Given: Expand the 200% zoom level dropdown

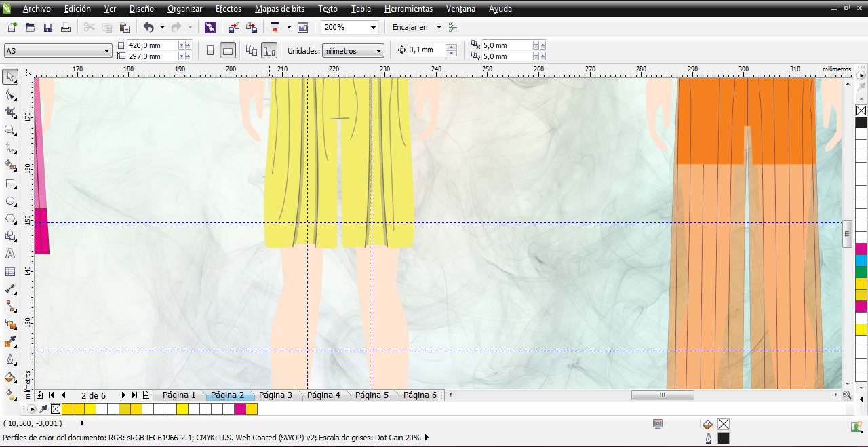Looking at the screenshot, I should pyautogui.click(x=373, y=28).
